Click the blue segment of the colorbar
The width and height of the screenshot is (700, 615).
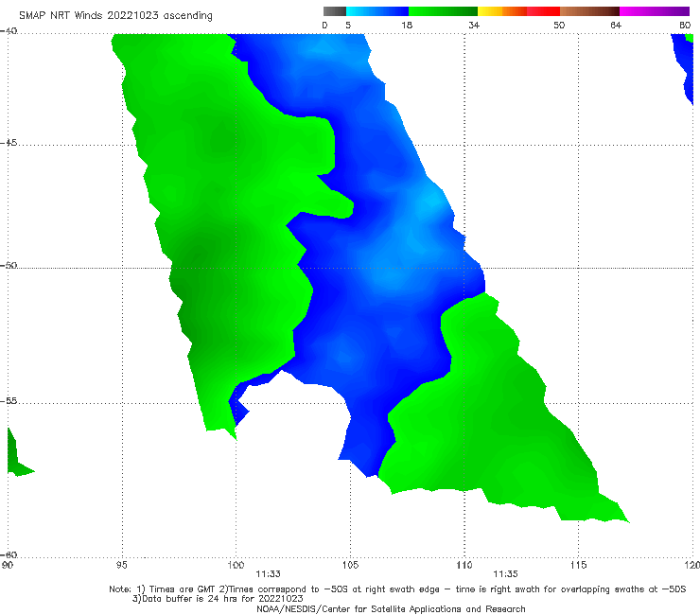click(377, 11)
